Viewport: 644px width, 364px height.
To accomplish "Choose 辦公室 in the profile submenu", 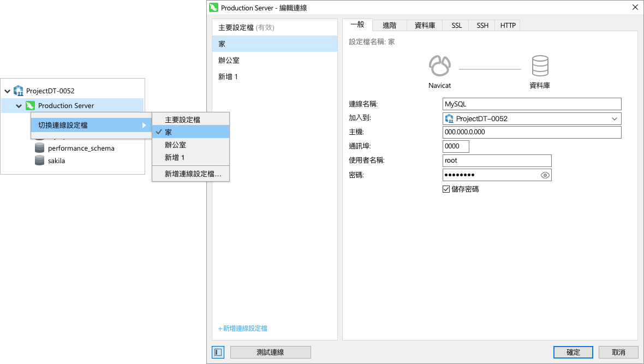I will (x=190, y=145).
